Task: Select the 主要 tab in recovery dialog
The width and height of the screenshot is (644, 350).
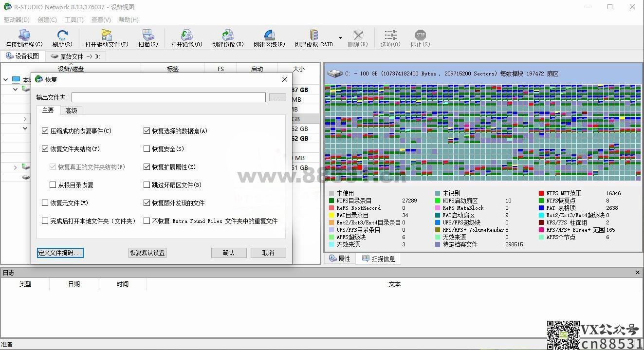Action: pos(48,111)
